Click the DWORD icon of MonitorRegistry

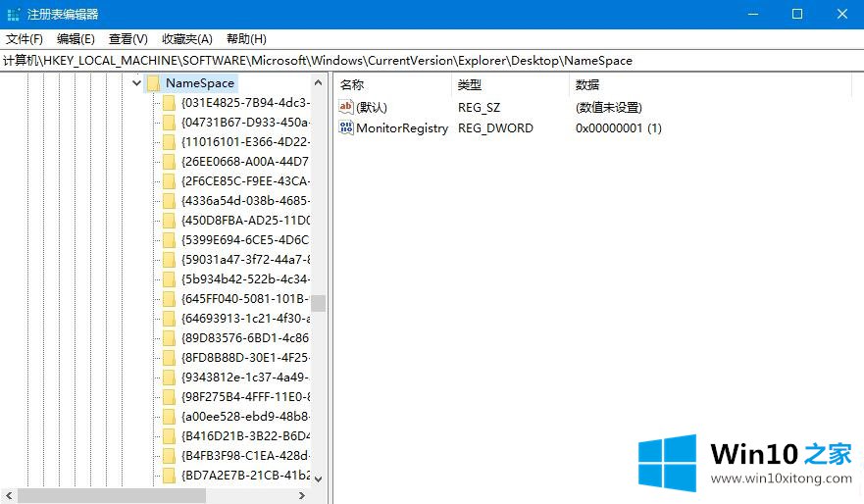coord(345,127)
